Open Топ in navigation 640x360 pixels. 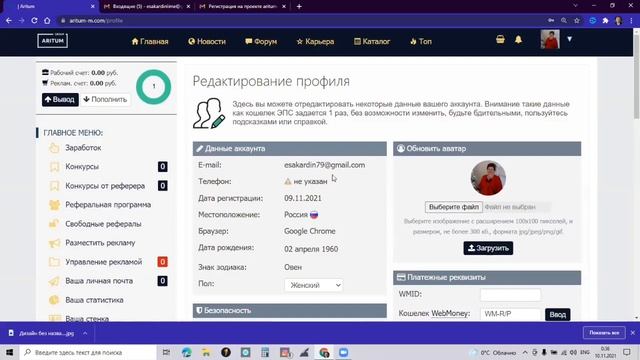(x=420, y=41)
